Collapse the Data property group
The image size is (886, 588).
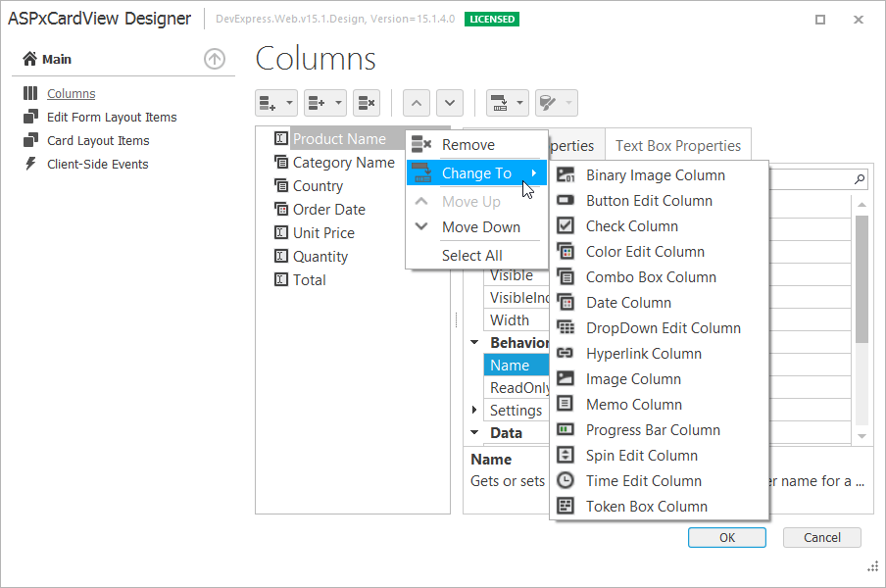click(x=474, y=432)
